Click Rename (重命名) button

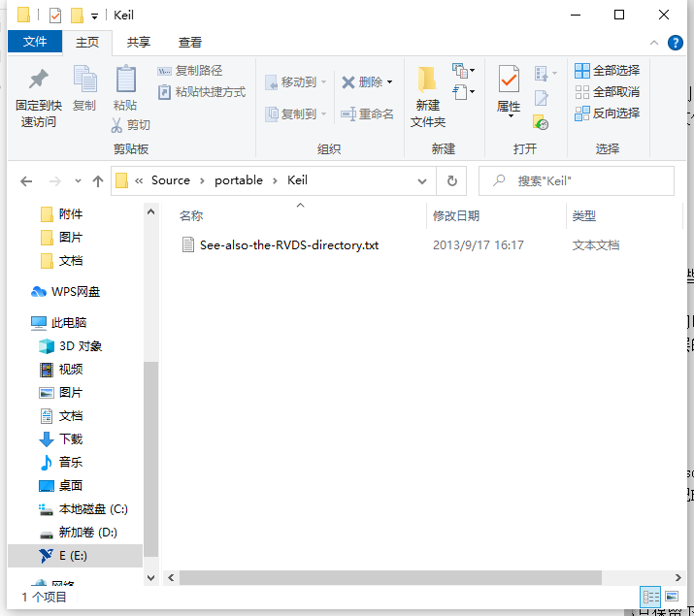[367, 114]
